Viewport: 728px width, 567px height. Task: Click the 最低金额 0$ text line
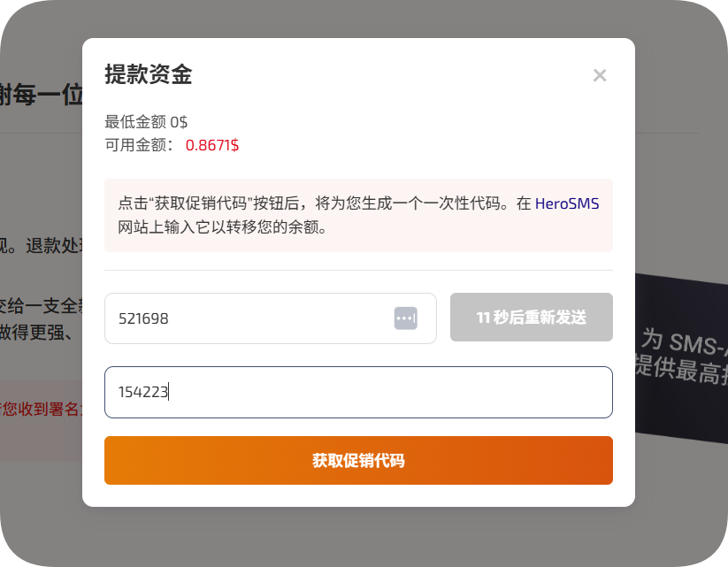tap(146, 122)
